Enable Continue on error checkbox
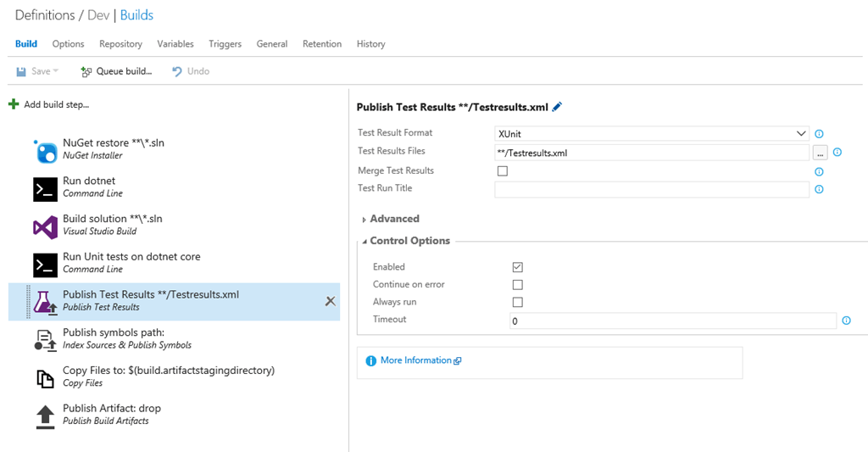The image size is (868, 452). coord(517,285)
